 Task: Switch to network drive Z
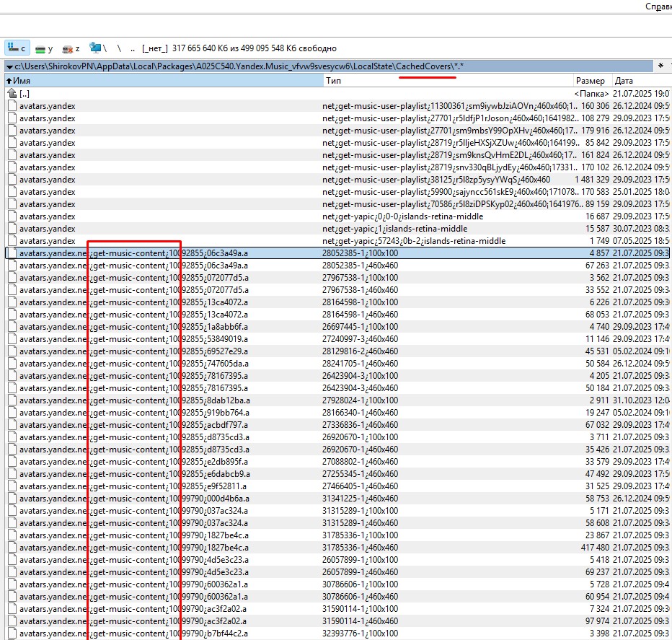click(x=71, y=48)
